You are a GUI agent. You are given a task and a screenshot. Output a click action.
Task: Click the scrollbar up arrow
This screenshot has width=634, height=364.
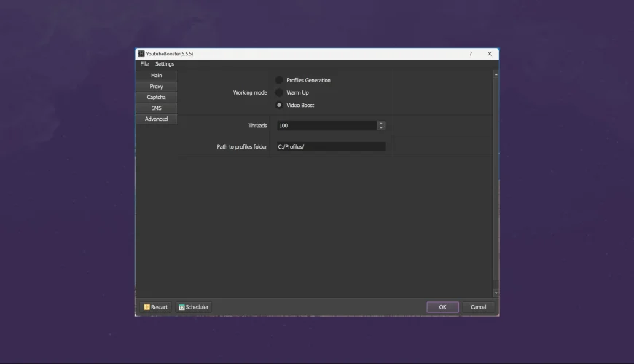[x=496, y=75]
